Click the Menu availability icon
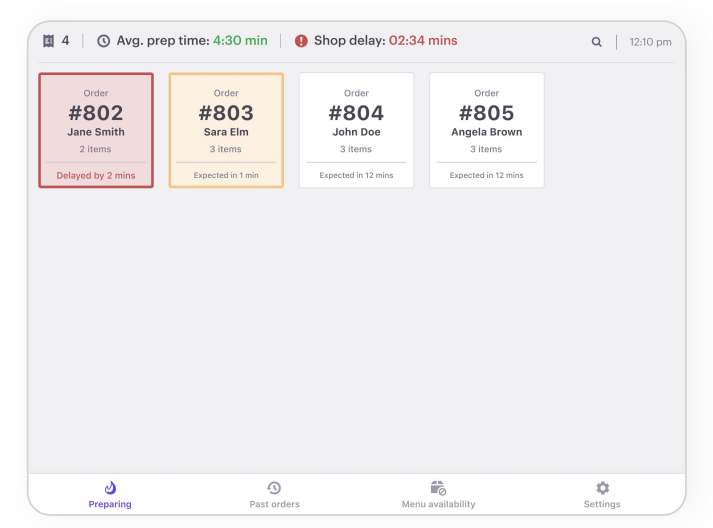713x528 pixels. [438, 488]
